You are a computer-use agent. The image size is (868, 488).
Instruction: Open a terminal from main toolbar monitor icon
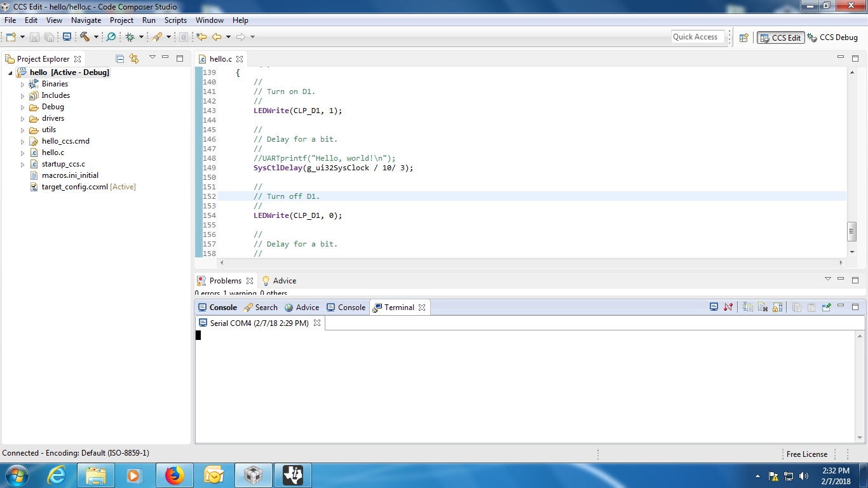coord(67,37)
